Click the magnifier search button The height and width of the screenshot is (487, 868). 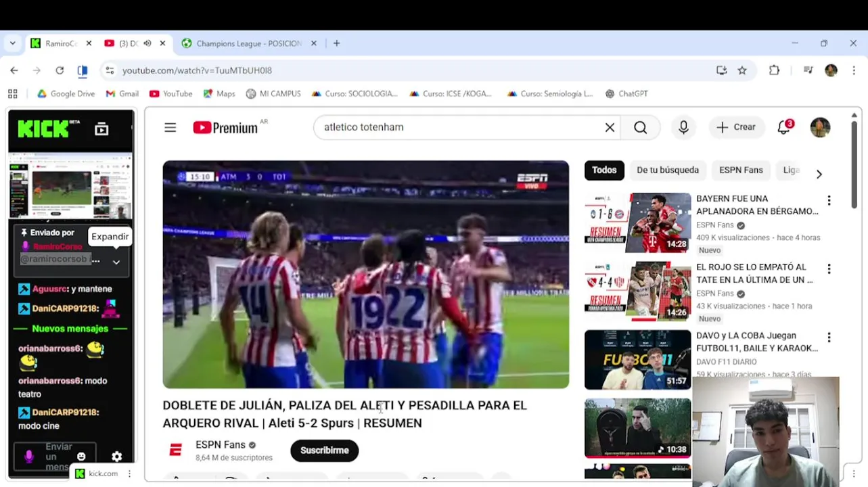(640, 127)
